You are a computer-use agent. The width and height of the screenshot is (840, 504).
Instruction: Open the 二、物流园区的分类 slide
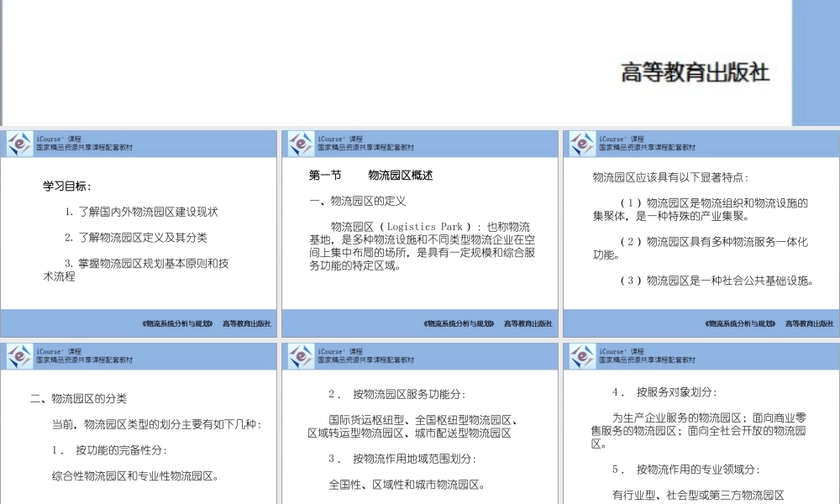(139, 428)
